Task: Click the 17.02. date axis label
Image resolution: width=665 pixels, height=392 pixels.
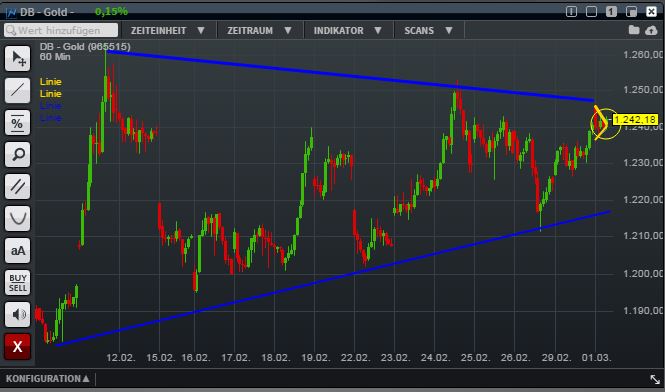Action: tap(236, 358)
